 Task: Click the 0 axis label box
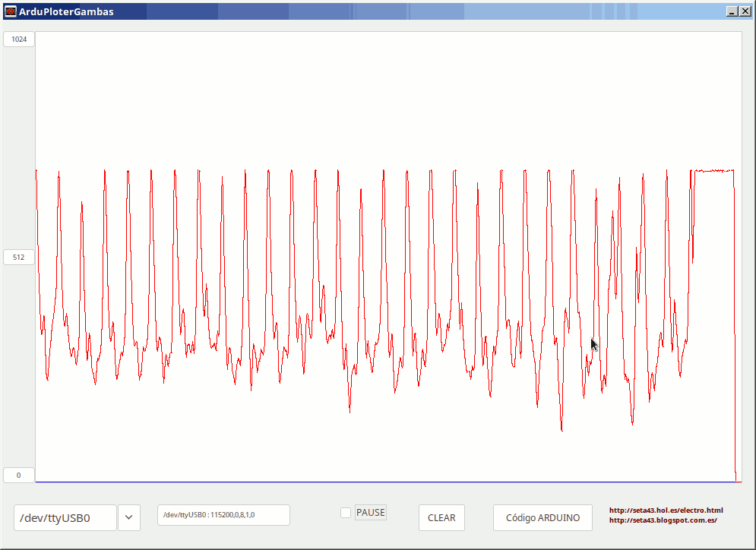pyautogui.click(x=19, y=475)
